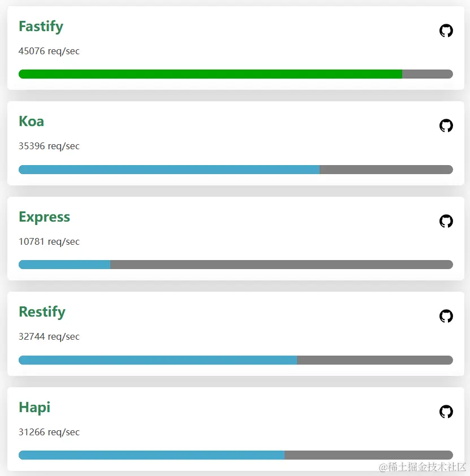
Task: Select the 45076 req/sec text
Action: pos(49,51)
